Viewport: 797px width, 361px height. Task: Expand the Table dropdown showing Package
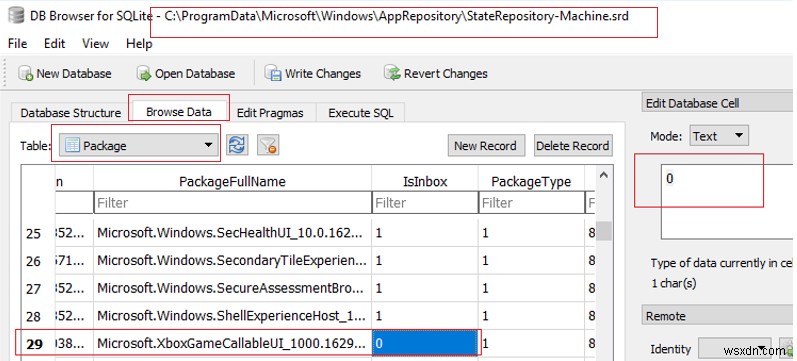pyautogui.click(x=139, y=145)
